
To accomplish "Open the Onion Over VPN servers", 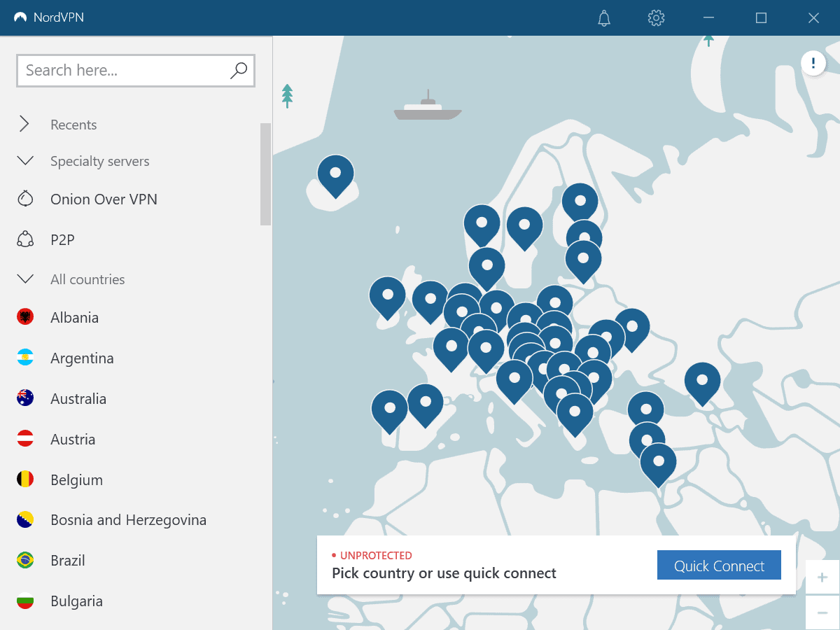I will pyautogui.click(x=102, y=199).
